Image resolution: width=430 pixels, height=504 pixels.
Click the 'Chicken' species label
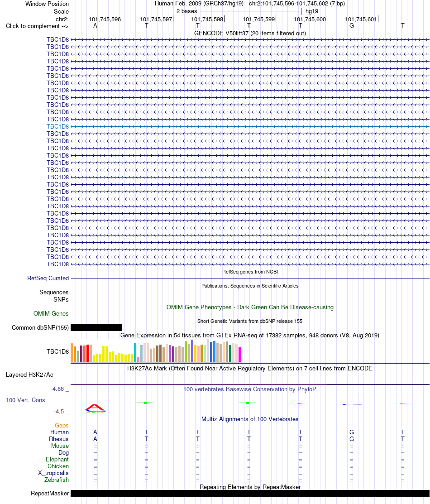coord(58,466)
